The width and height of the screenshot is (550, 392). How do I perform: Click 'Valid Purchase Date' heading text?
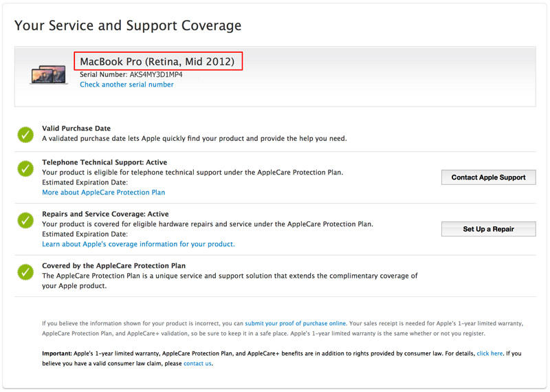[76, 129]
